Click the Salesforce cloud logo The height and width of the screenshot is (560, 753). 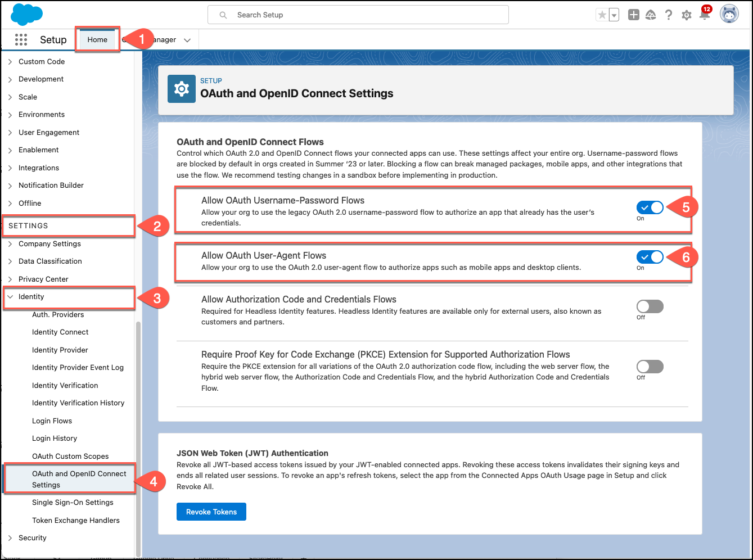(26, 14)
